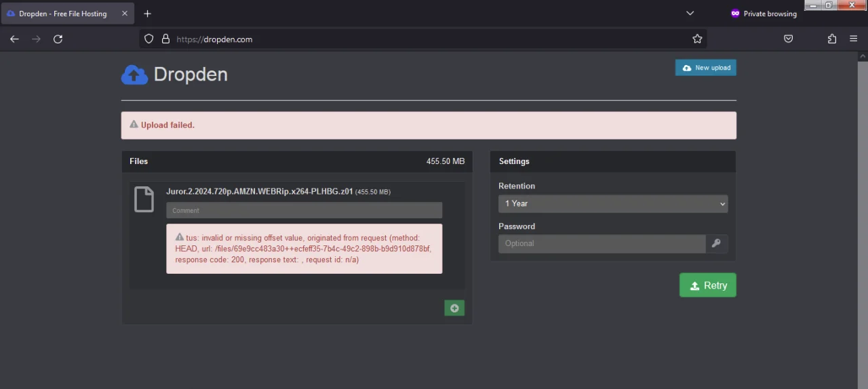This screenshot has height=389, width=868.
Task: Click the Upload failed. alert text
Action: [167, 125]
